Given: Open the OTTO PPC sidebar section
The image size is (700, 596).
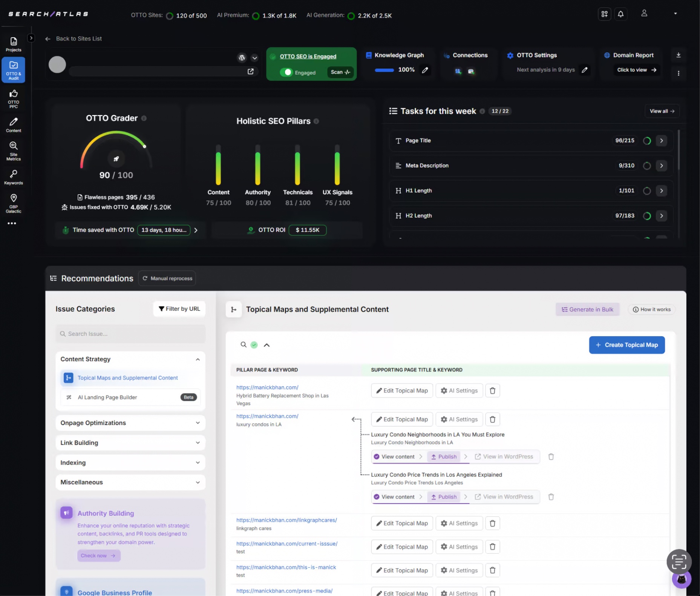Looking at the screenshot, I should click(x=13, y=99).
